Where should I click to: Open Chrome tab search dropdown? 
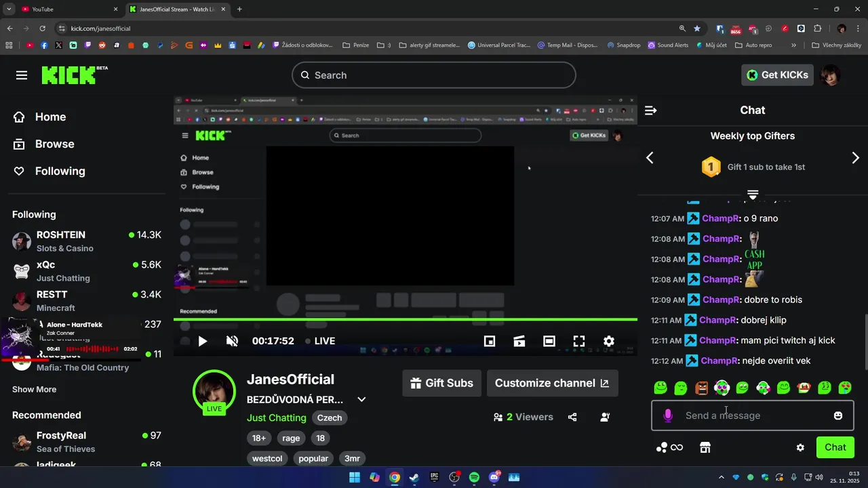[9, 9]
